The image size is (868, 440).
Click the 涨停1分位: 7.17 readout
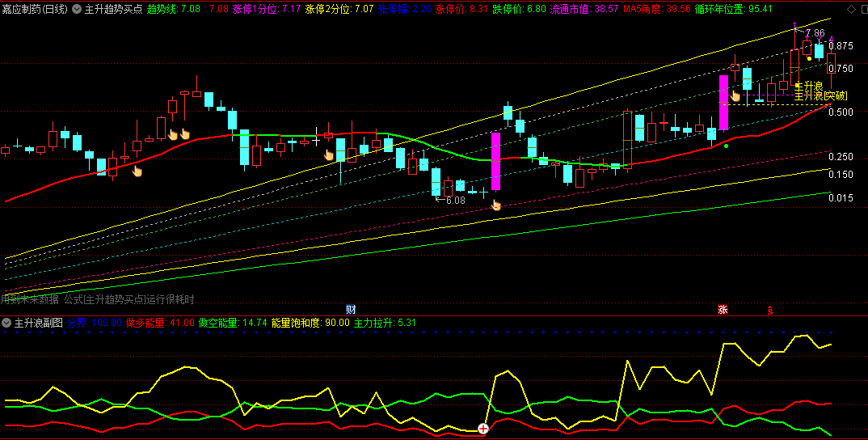coord(267,10)
